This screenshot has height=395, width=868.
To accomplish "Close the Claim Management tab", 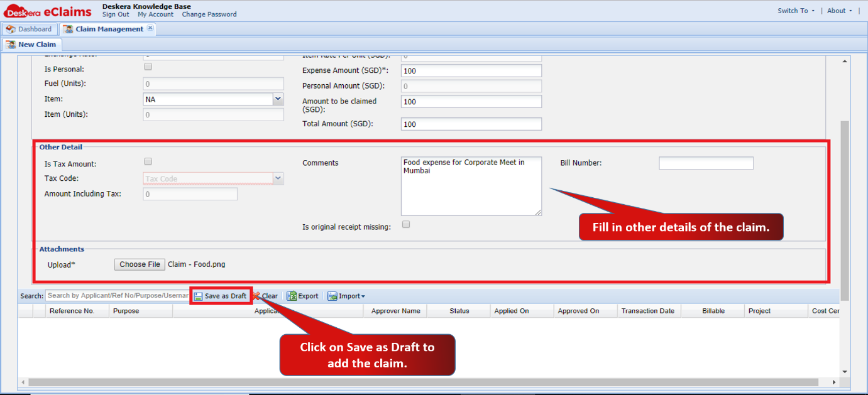I will tap(150, 28).
